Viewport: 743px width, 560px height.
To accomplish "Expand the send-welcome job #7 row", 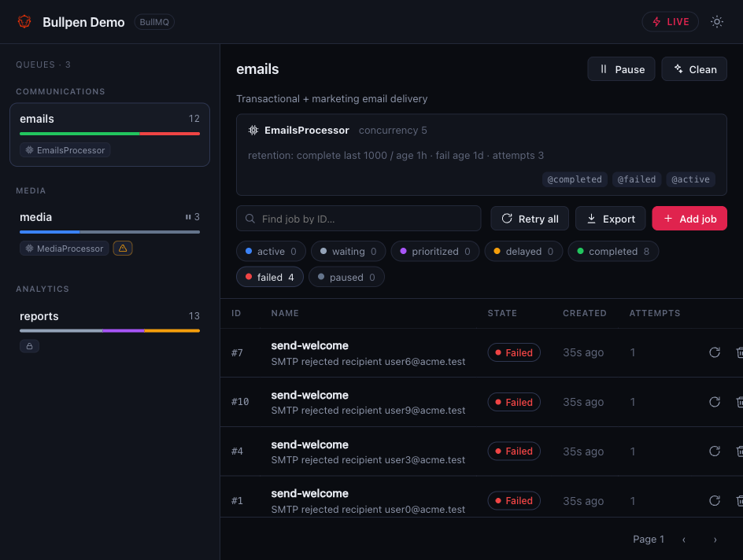I will (482, 352).
